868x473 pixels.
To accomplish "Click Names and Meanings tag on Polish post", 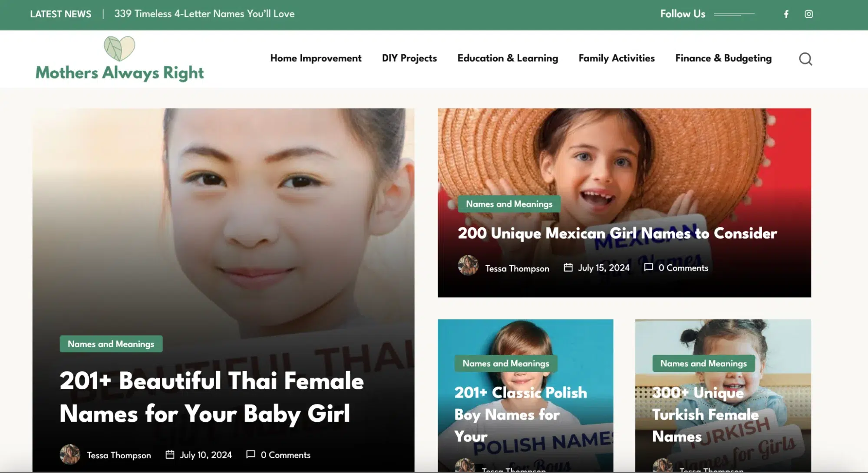I will point(506,364).
